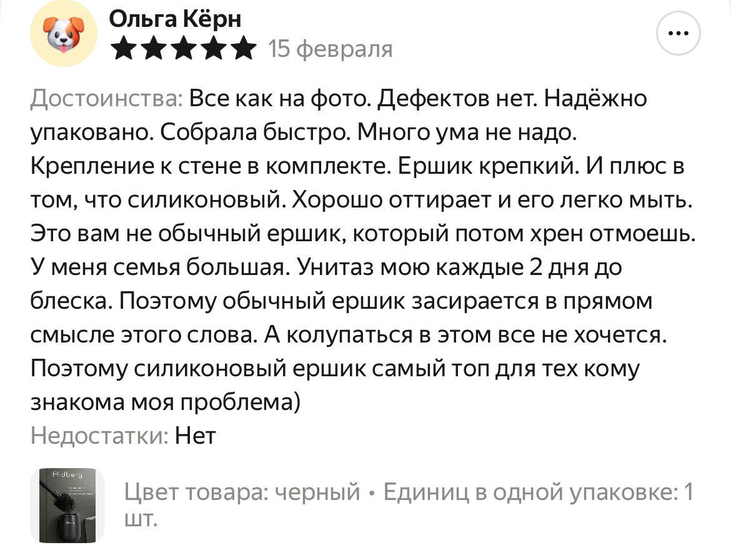Click the review date 15 февраля

[331, 49]
